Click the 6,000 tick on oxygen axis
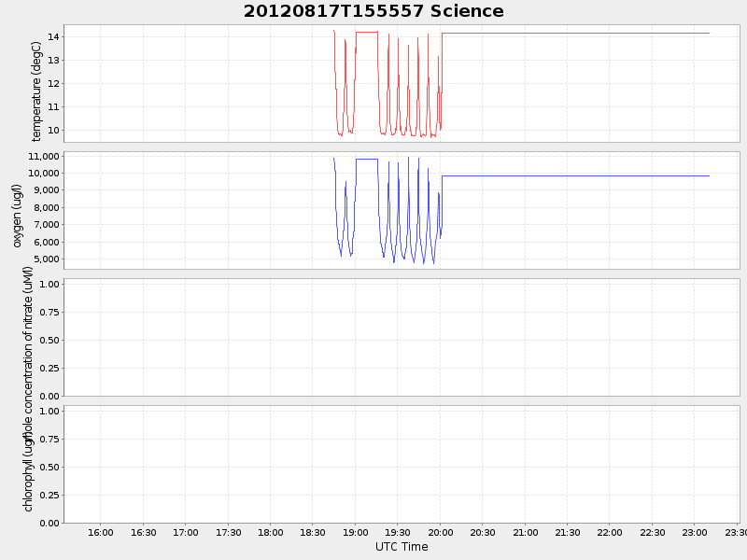This screenshot has width=747, height=560. pos(46,243)
